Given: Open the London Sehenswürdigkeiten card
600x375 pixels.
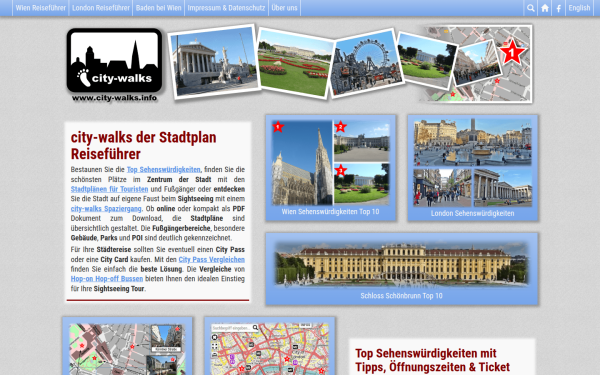Looking at the screenshot, I should coord(473,168).
